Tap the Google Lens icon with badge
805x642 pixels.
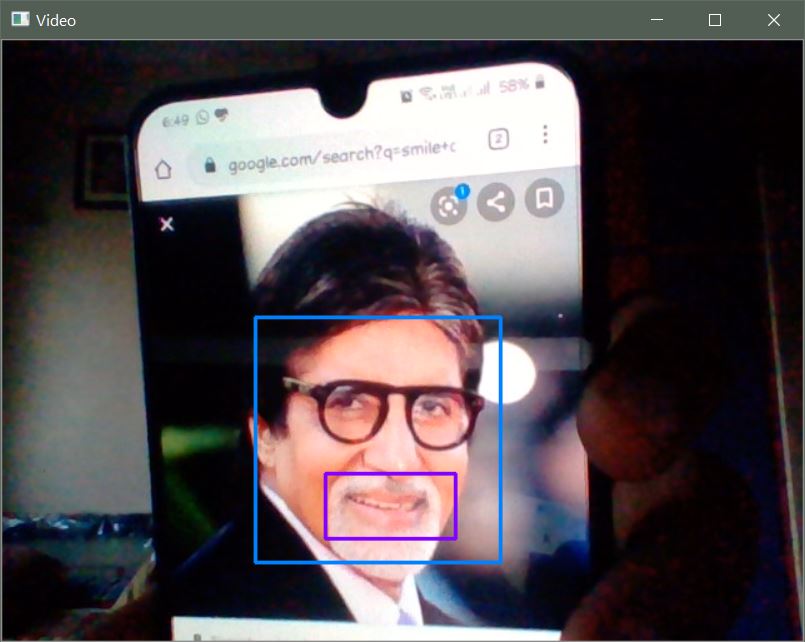[449, 205]
